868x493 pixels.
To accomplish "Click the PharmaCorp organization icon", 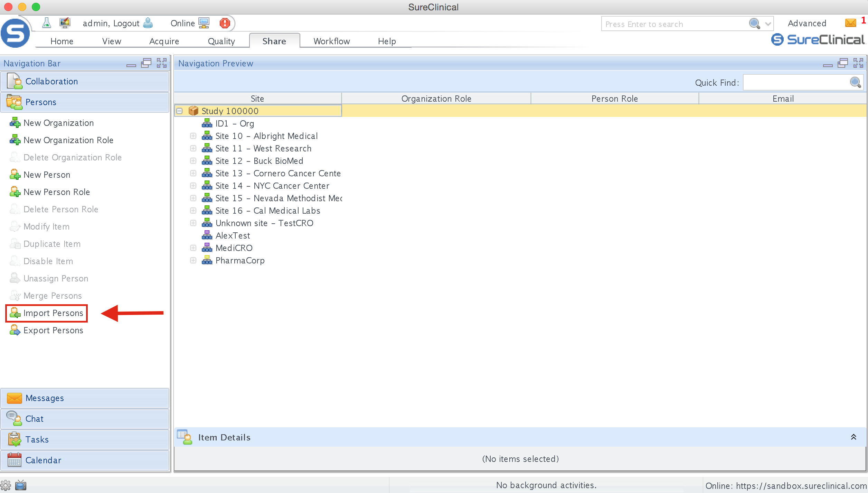I will click(207, 260).
